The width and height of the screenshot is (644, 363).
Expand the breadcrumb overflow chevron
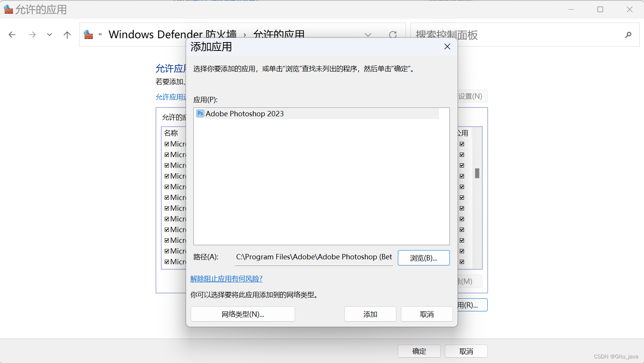click(100, 34)
